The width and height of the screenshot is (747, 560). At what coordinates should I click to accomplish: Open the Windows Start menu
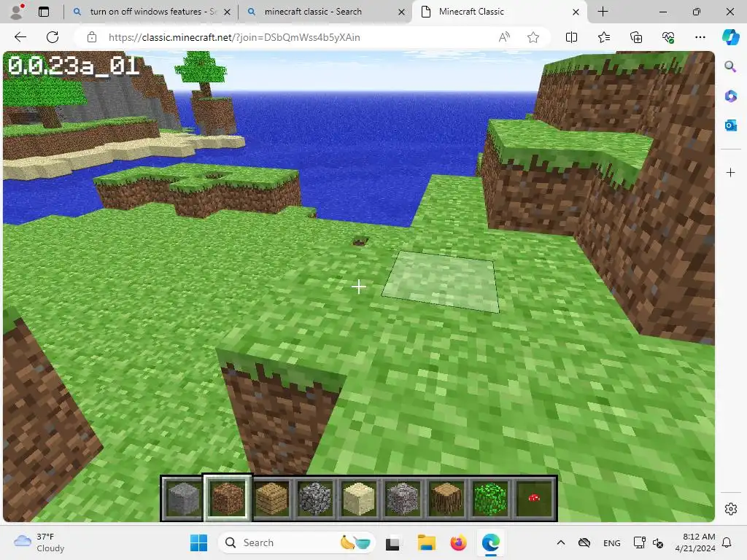(x=198, y=542)
